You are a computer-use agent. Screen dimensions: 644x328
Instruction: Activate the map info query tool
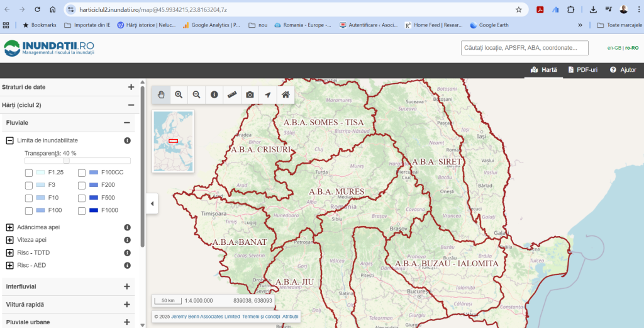214,94
